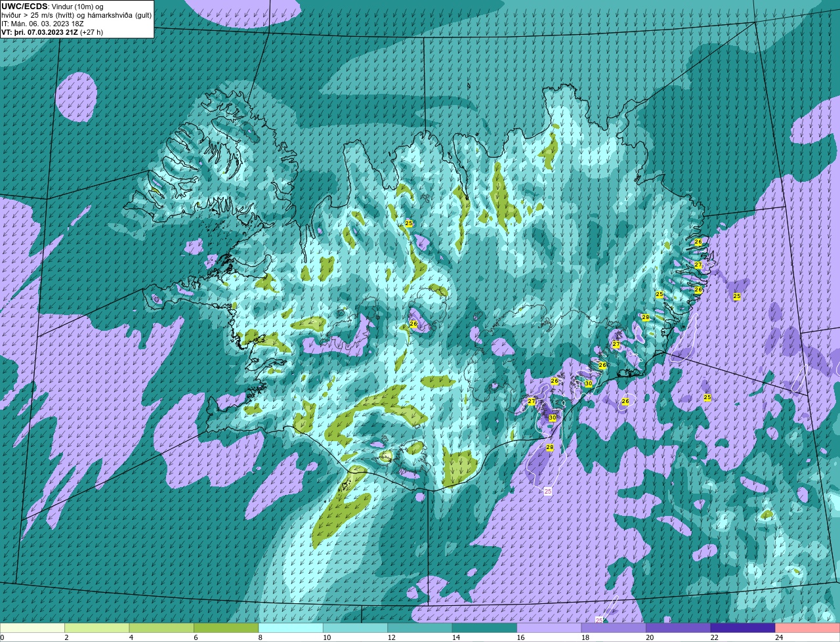The width and height of the screenshot is (840, 642).
Task: Select the 'VT: þri. 07.03.2023 21Z (+27 h)' line
Action: point(52,32)
